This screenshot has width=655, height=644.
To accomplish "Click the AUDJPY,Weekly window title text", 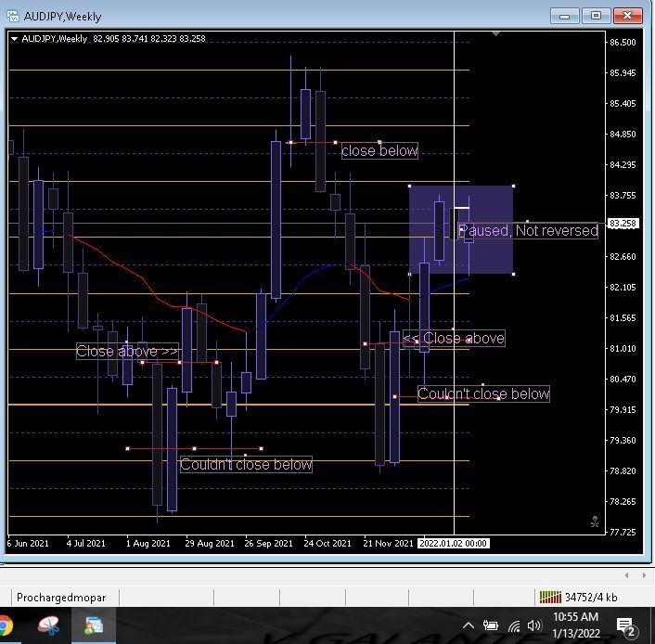I will (x=63, y=17).
